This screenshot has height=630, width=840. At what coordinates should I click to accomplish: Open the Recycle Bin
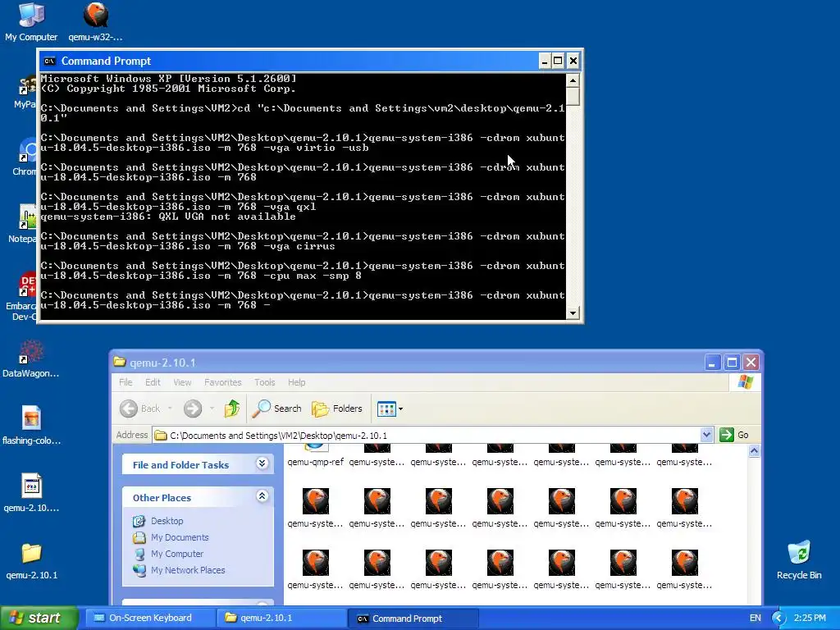[x=799, y=559]
